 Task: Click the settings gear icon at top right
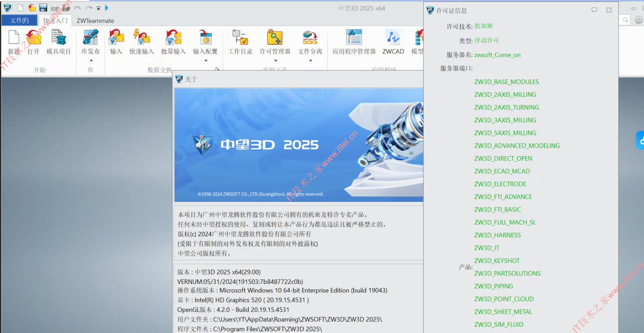click(x=638, y=20)
